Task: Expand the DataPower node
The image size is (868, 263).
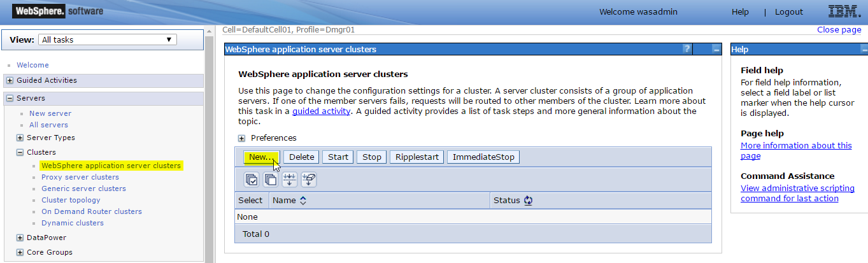Action: click(x=20, y=238)
